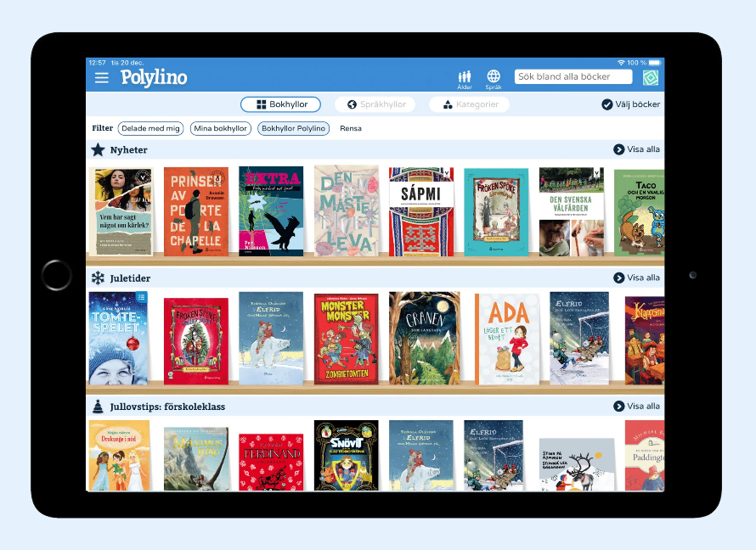
Task: Open the red 'Ferdinand' book
Action: click(x=271, y=463)
